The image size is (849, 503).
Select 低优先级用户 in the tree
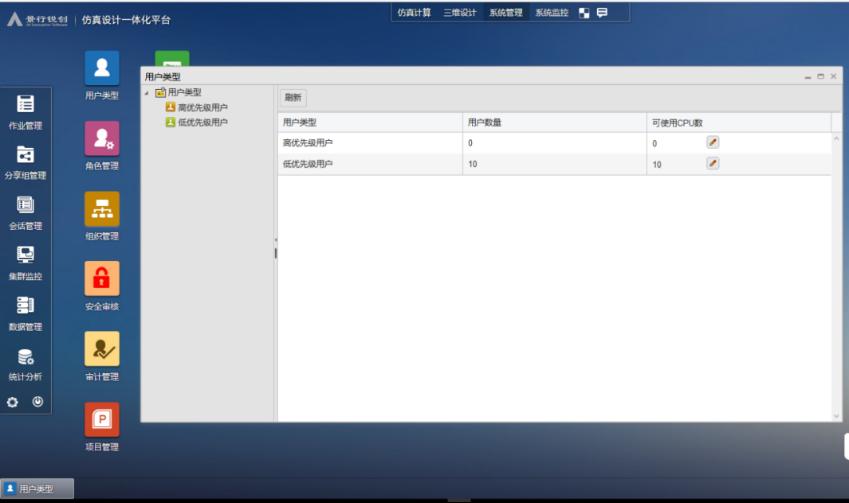click(202, 122)
